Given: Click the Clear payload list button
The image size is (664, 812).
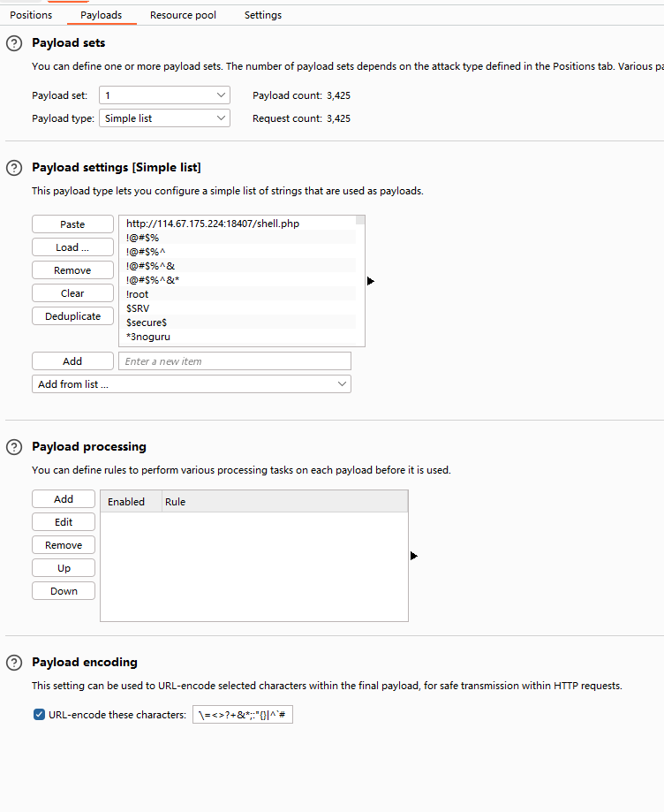Looking at the screenshot, I should click(72, 293).
